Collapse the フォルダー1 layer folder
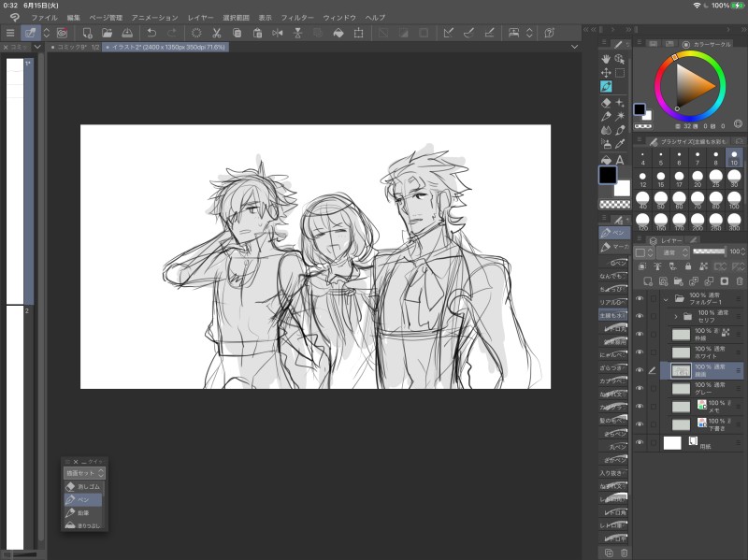Image resolution: width=748 pixels, height=560 pixels. (665, 300)
